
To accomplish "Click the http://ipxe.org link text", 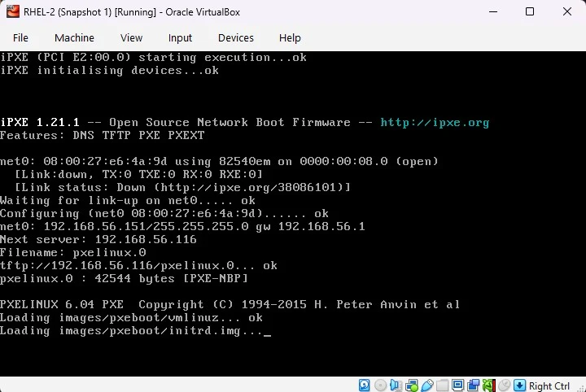I will [x=435, y=123].
